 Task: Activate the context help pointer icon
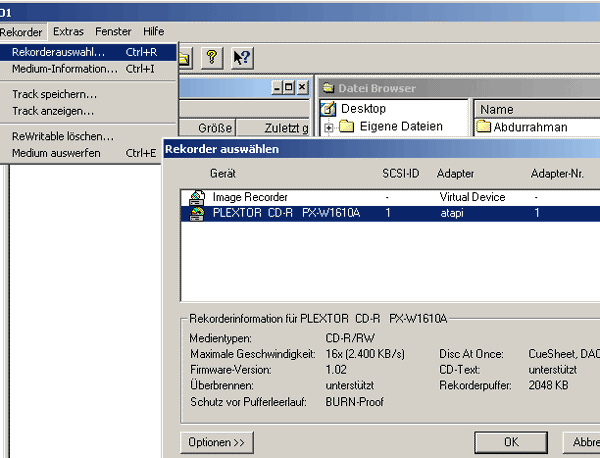242,58
